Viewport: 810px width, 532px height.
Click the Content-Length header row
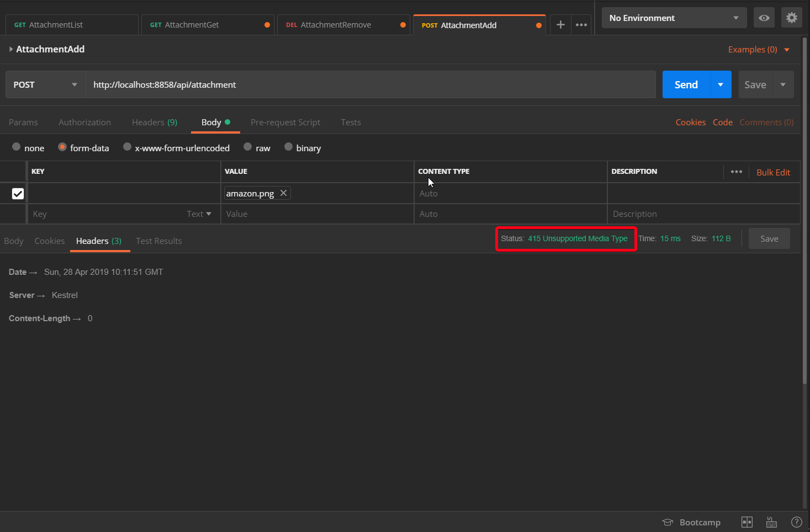pyautogui.click(x=51, y=318)
